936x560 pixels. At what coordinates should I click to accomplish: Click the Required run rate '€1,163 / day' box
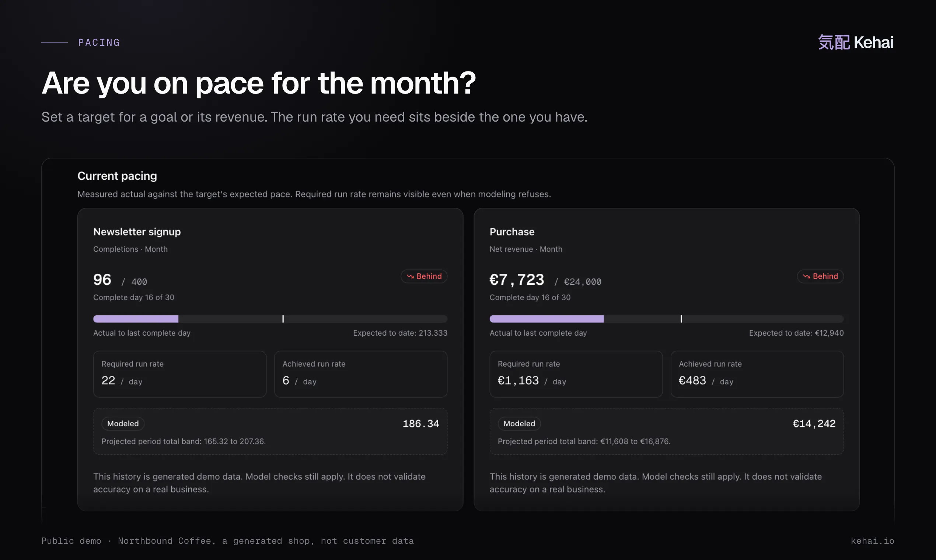click(x=576, y=374)
